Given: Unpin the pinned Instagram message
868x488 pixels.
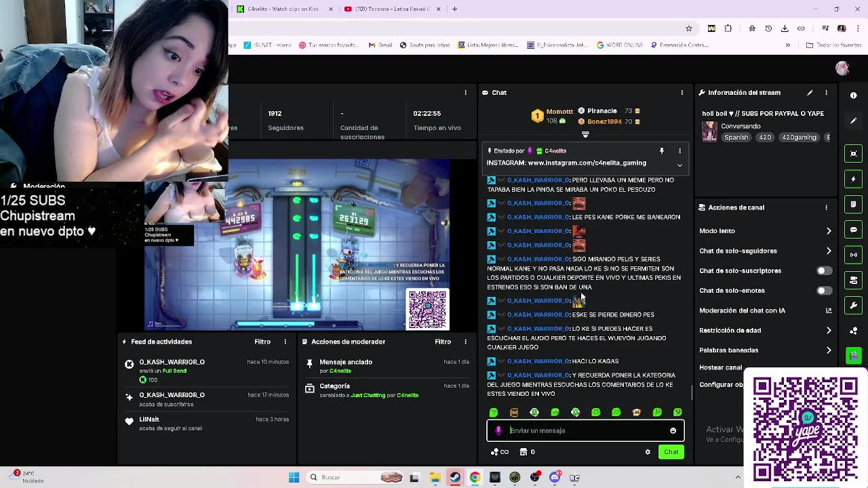Looking at the screenshot, I should pyautogui.click(x=662, y=150).
